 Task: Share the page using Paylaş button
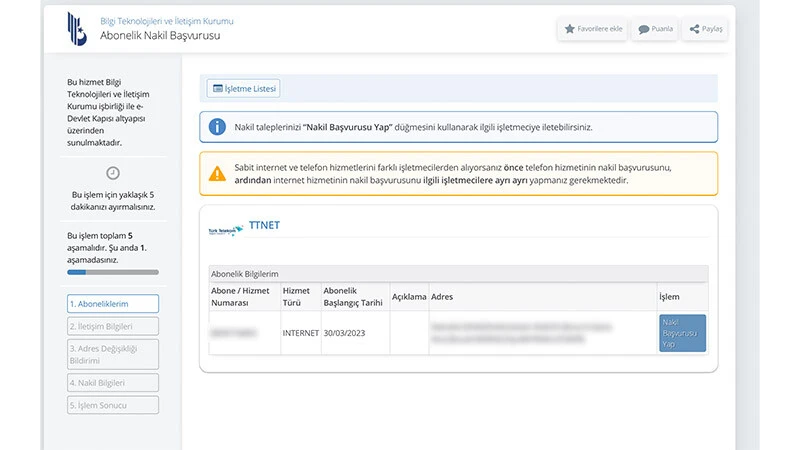705,29
